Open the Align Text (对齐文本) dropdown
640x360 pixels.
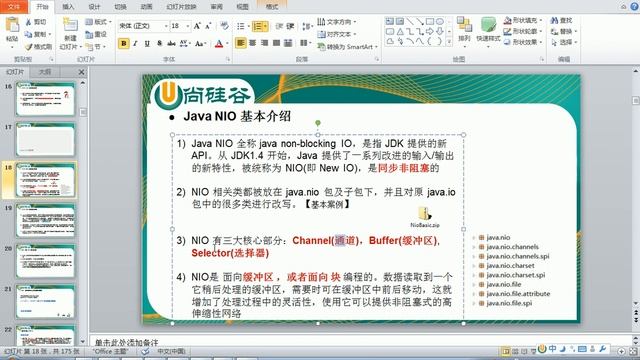[337, 34]
